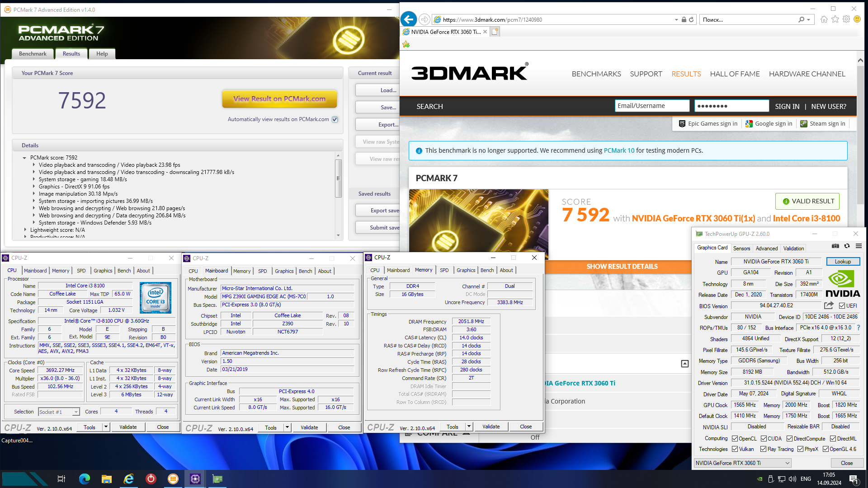Viewport: 868px width, 488px height.
Task: Toggle Vulkan checkbox in GPU-Z
Action: [x=735, y=449]
